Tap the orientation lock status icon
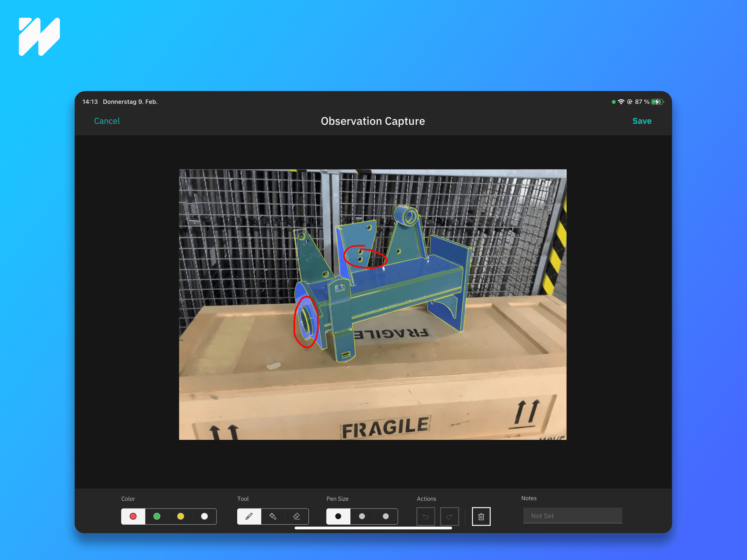Image resolution: width=747 pixels, height=560 pixels. tap(629, 102)
